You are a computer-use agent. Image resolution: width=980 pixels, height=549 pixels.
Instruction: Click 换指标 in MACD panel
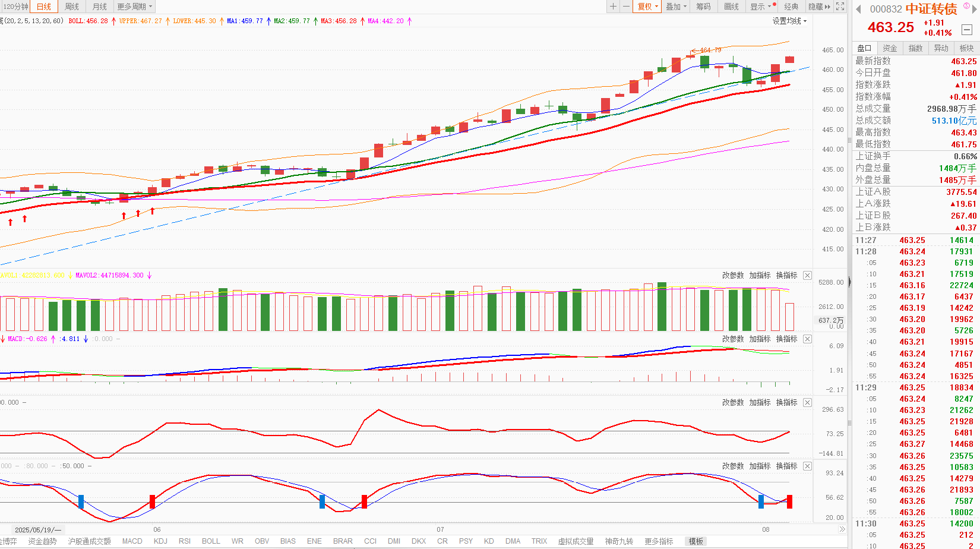(x=786, y=339)
